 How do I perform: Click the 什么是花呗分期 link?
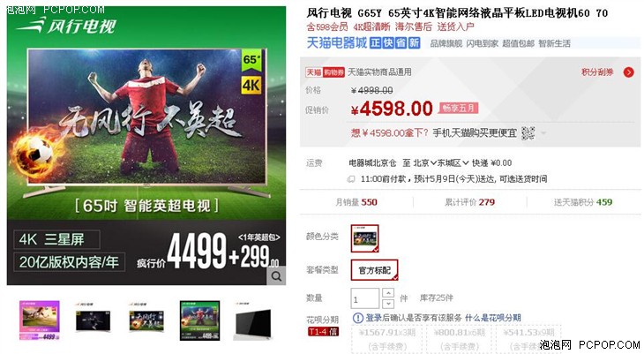click(493, 318)
